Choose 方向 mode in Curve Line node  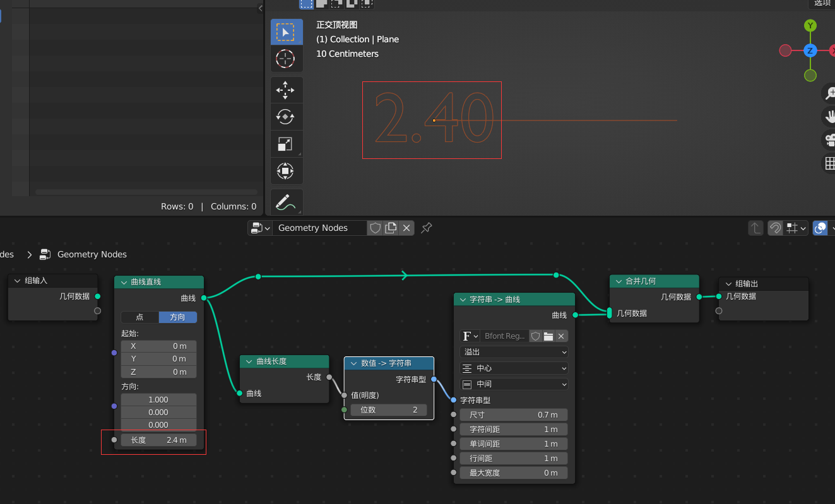177,317
